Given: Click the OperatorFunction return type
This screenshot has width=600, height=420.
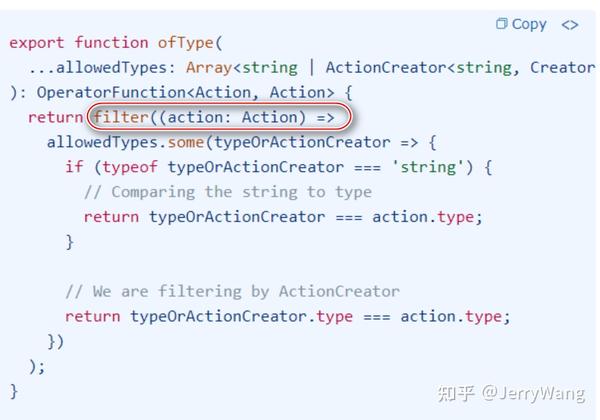Looking at the screenshot, I should point(111,92).
